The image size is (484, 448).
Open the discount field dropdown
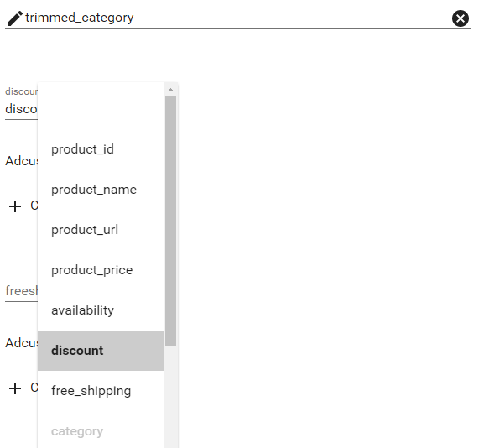coord(21,109)
